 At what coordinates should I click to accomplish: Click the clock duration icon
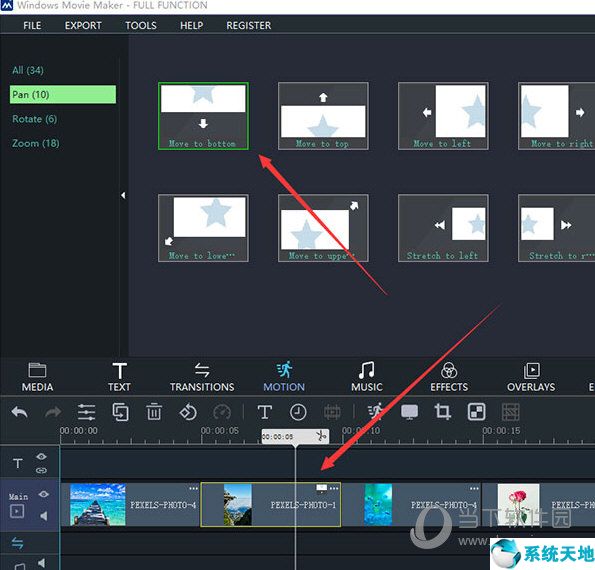[298, 412]
